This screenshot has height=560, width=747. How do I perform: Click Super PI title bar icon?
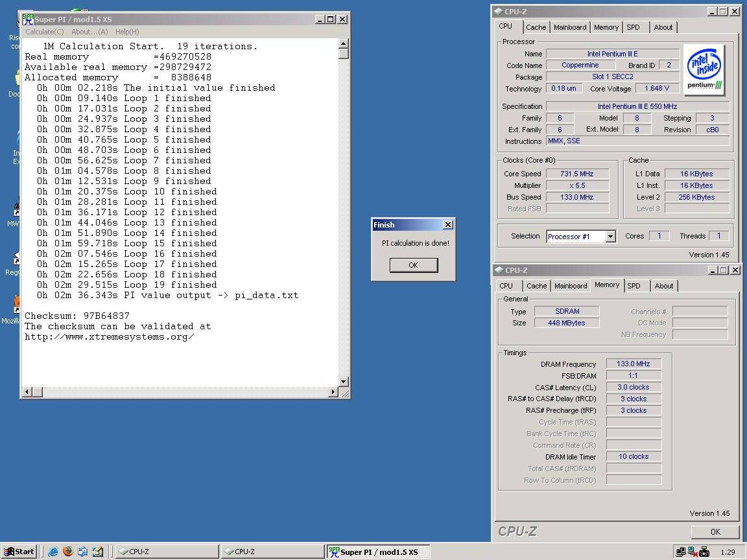pyautogui.click(x=28, y=19)
